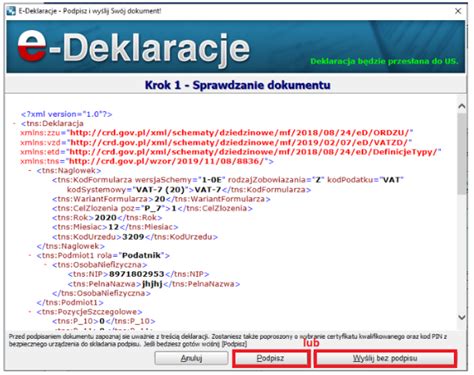This screenshot has width=474, height=375.
Task: Click the xmlns:zzu ORDZU schema line
Action: (x=217, y=133)
